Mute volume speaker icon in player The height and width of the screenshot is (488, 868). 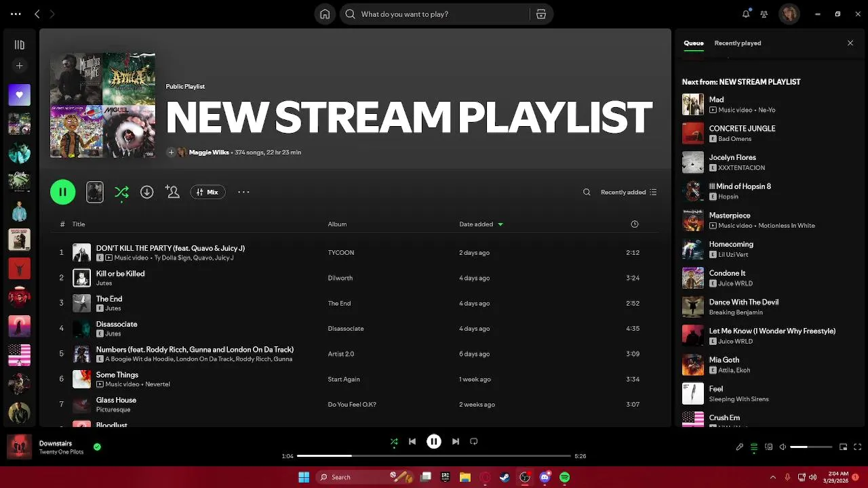click(783, 447)
